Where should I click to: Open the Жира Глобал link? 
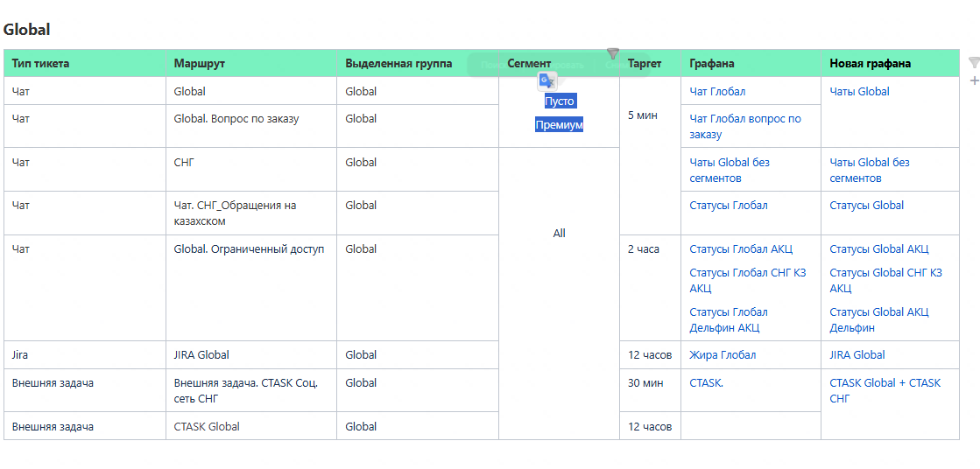click(723, 354)
